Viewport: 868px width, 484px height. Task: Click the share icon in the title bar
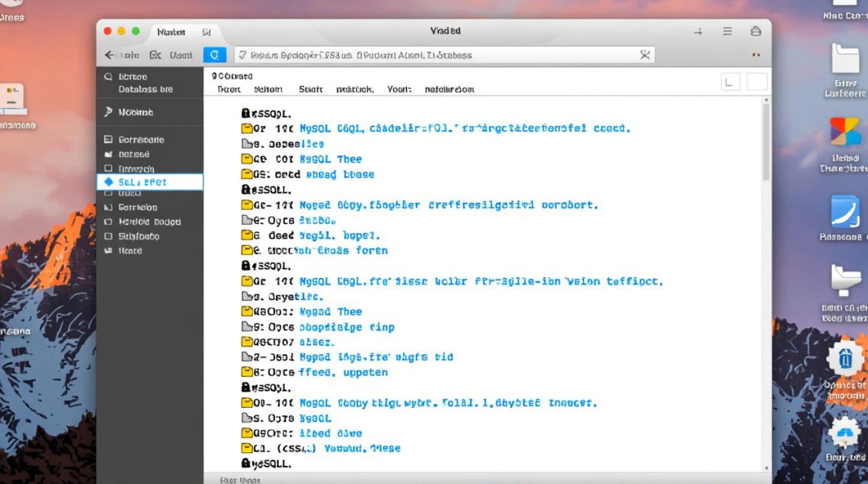tap(754, 30)
